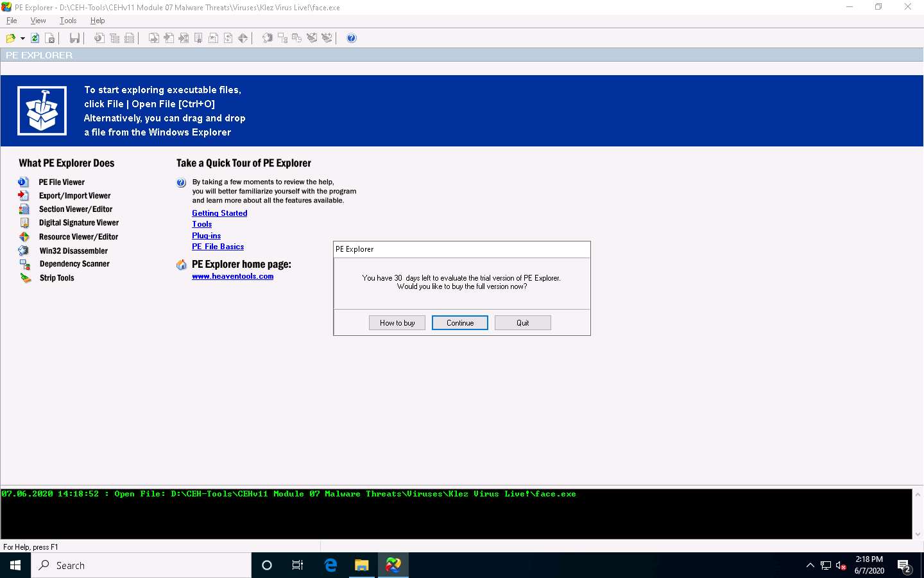Click the Close File toolbar icon

(x=50, y=38)
